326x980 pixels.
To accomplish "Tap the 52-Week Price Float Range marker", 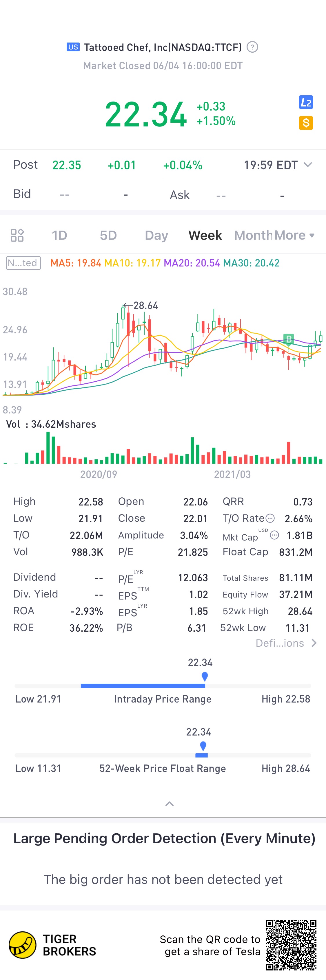I will pyautogui.click(x=203, y=746).
